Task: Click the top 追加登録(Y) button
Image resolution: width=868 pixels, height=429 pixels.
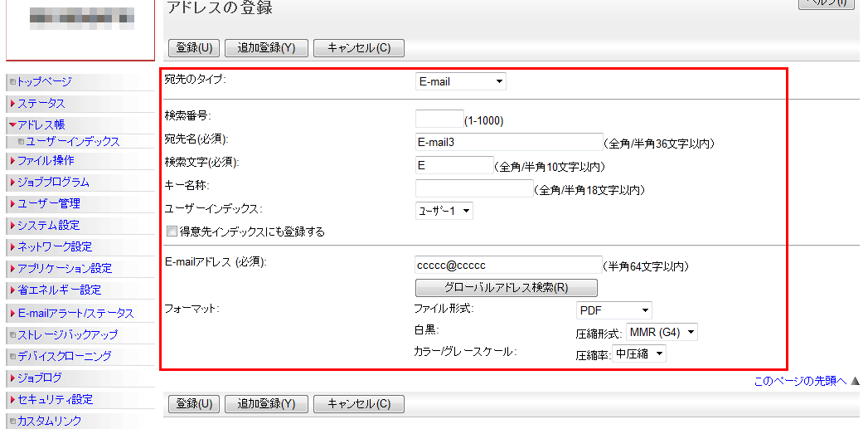Action: coord(266,47)
